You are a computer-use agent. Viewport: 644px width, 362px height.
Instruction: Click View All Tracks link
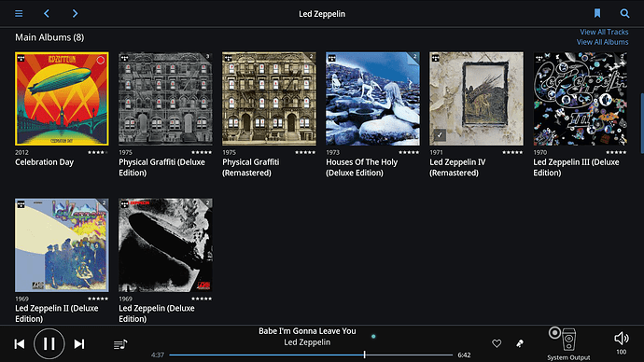604,32
